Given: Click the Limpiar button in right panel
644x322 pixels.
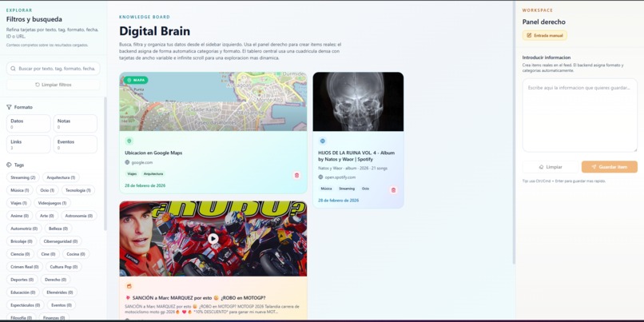Looking at the screenshot, I should coord(551,167).
